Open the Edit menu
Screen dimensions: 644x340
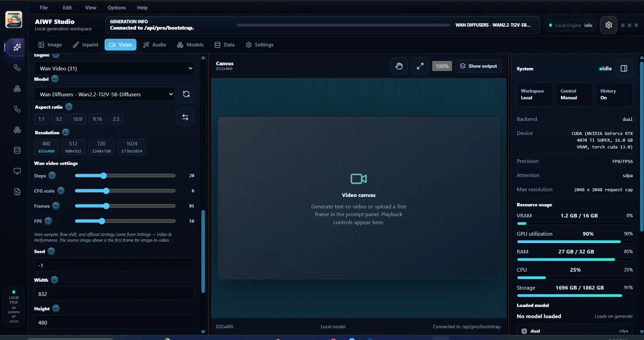tap(67, 8)
